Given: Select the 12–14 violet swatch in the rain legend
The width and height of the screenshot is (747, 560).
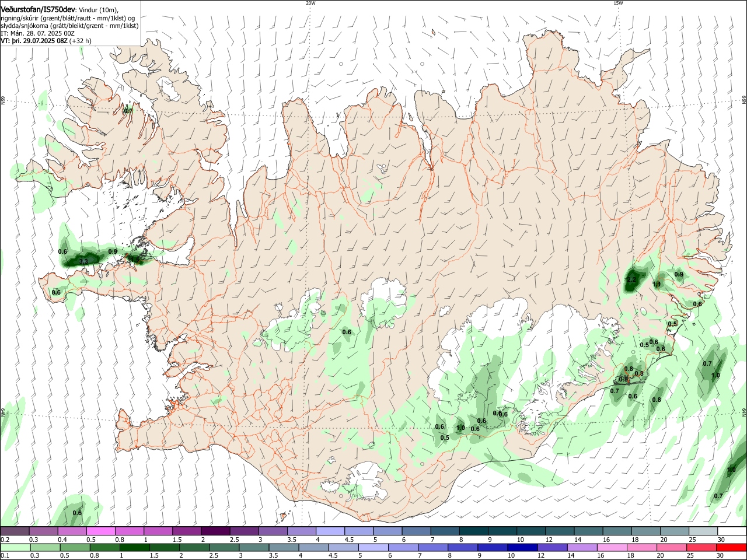Looking at the screenshot, I should tap(552, 547).
